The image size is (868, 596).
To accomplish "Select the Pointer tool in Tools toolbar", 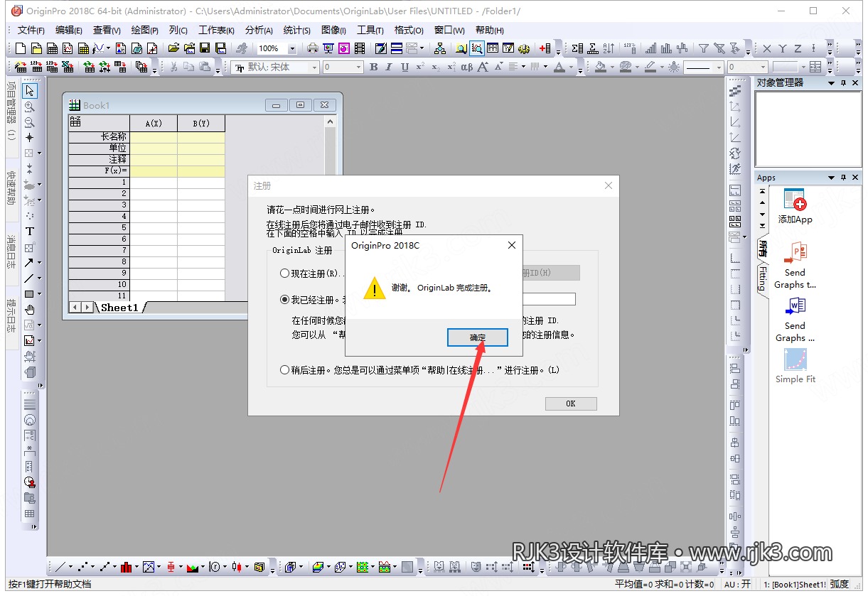I will (x=29, y=91).
